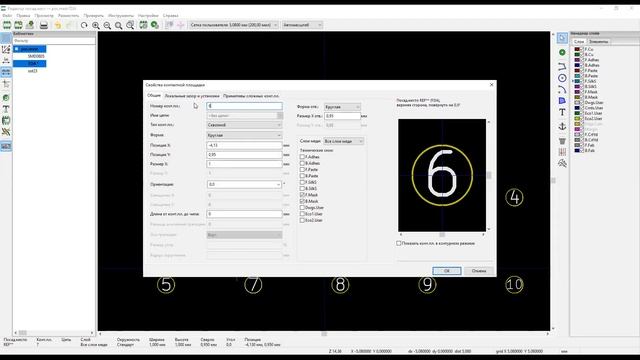Click the Footprint Properties icon in top toolbar

pyautogui.click(x=143, y=25)
